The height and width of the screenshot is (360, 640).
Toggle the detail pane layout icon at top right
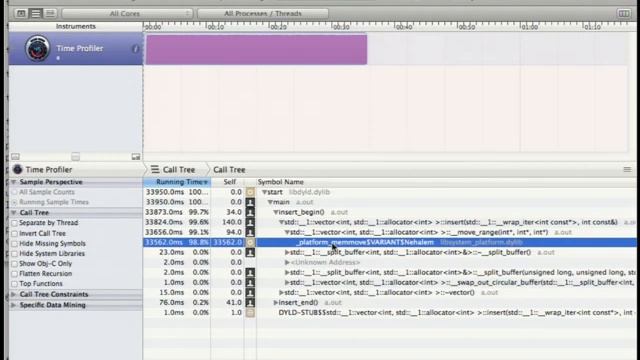pyautogui.click(x=624, y=13)
